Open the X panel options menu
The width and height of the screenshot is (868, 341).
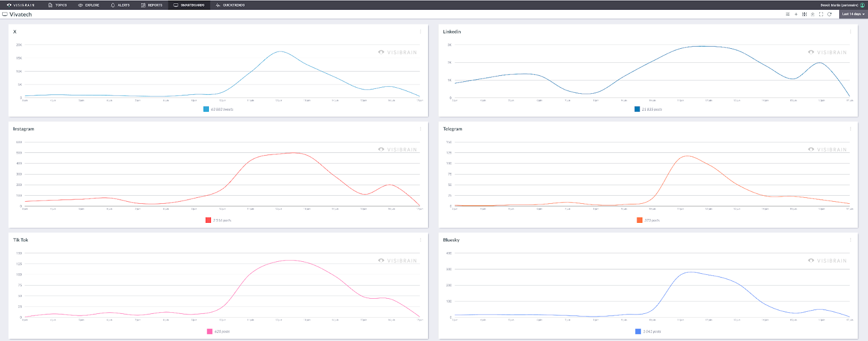[x=420, y=31]
